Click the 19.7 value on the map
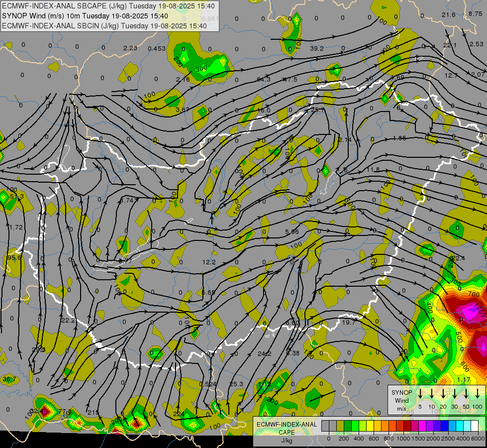 pos(349,323)
